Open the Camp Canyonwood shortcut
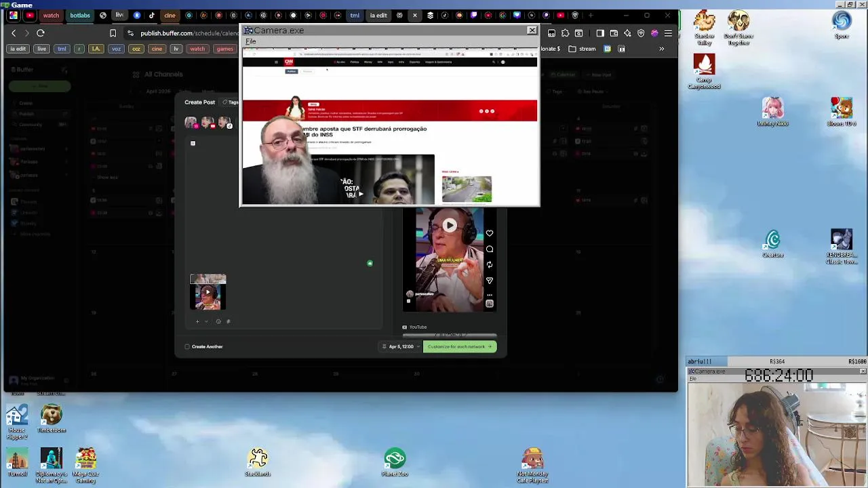Viewport: 868px width, 488px height. tap(705, 71)
